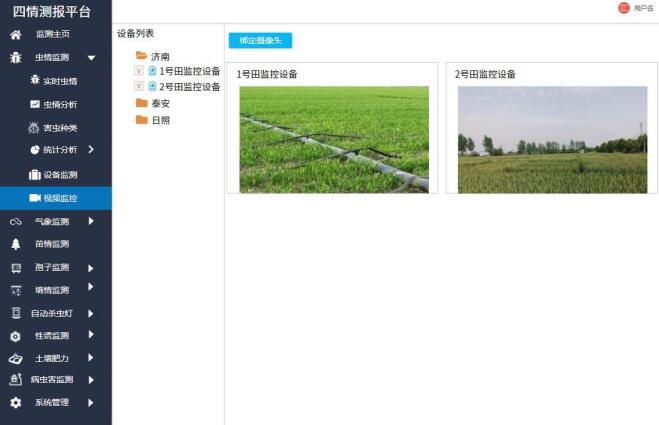Click the bug icon beside 虫情监测
The width and height of the screenshot is (659, 425).
(15, 58)
